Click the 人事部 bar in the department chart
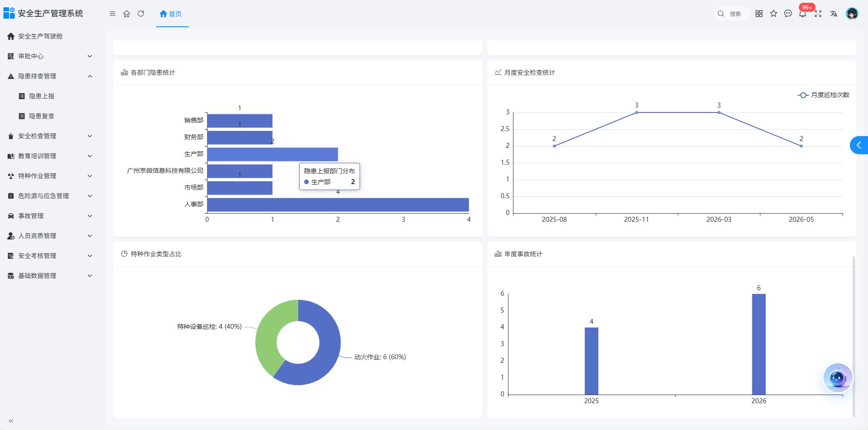This screenshot has height=430, width=868. point(338,205)
